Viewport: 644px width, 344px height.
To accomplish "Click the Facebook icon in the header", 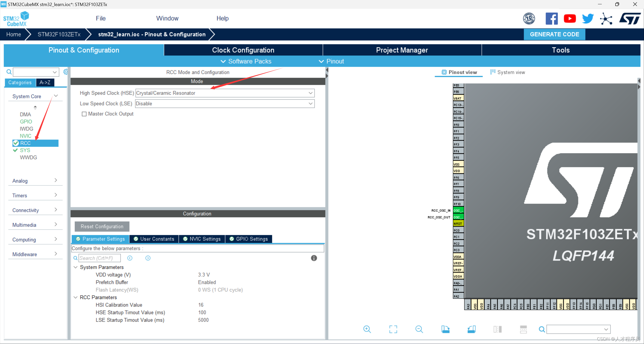I will tap(552, 19).
